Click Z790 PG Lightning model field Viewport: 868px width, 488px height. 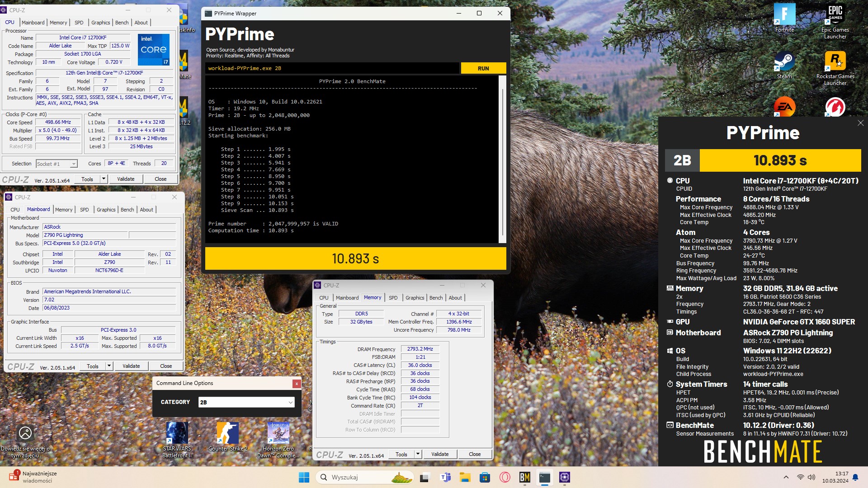click(85, 235)
